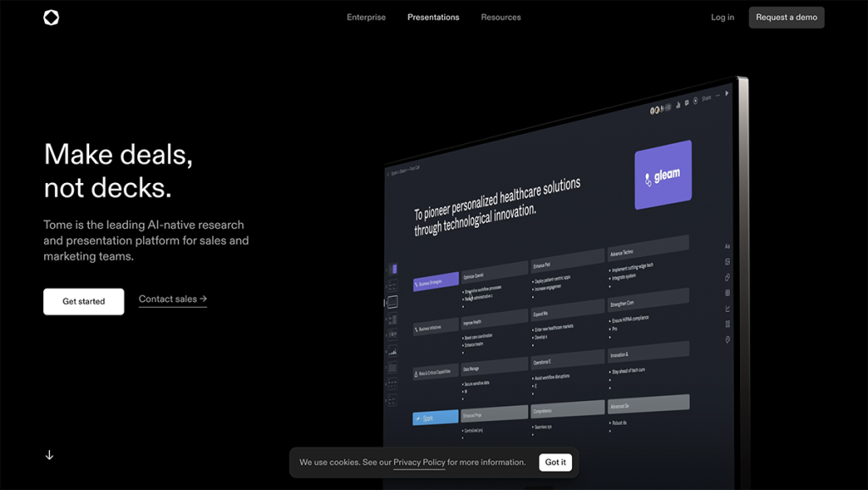
Task: Click the gleam logo tile
Action: [x=663, y=175]
